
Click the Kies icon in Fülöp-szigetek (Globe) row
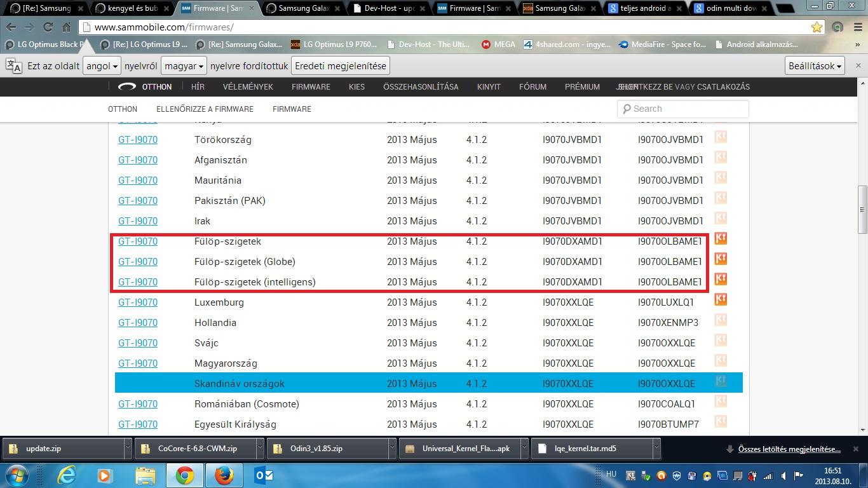(721, 259)
